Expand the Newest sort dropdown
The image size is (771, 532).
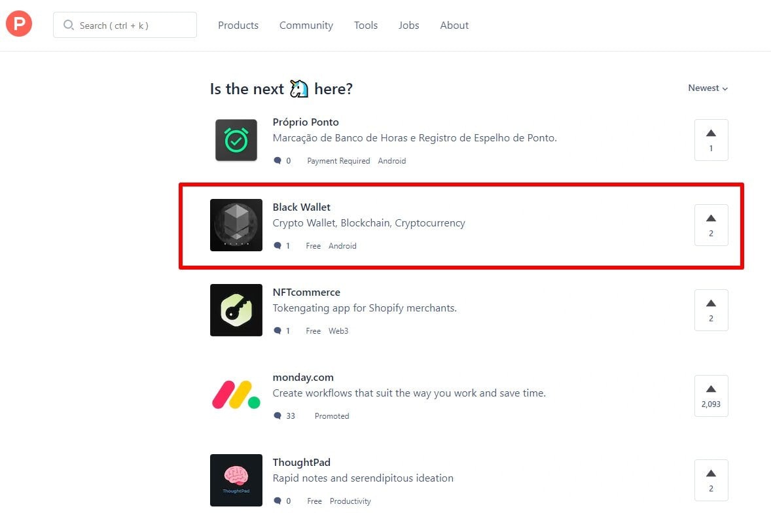tap(708, 88)
